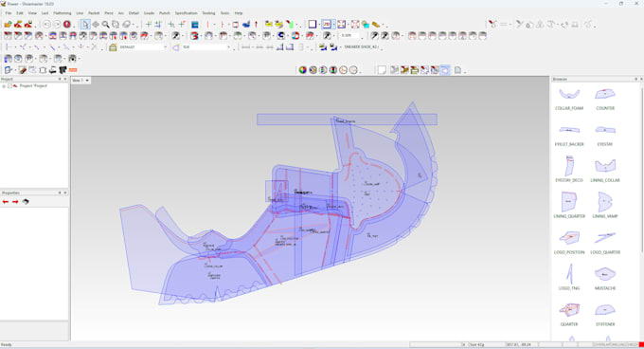The height and width of the screenshot is (349, 644).
Task: Pin the Properties panel
Action: tap(60, 193)
